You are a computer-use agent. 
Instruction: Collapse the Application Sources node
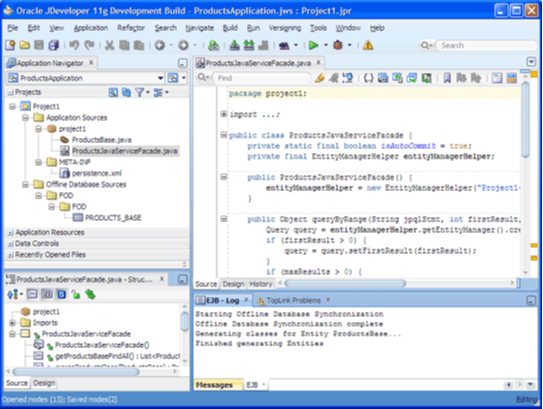pyautogui.click(x=25, y=118)
